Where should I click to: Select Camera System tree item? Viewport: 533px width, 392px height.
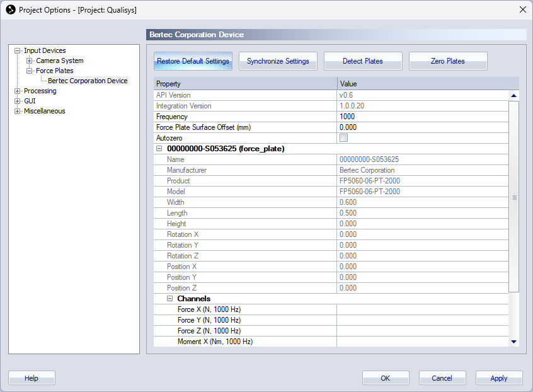[x=59, y=61]
